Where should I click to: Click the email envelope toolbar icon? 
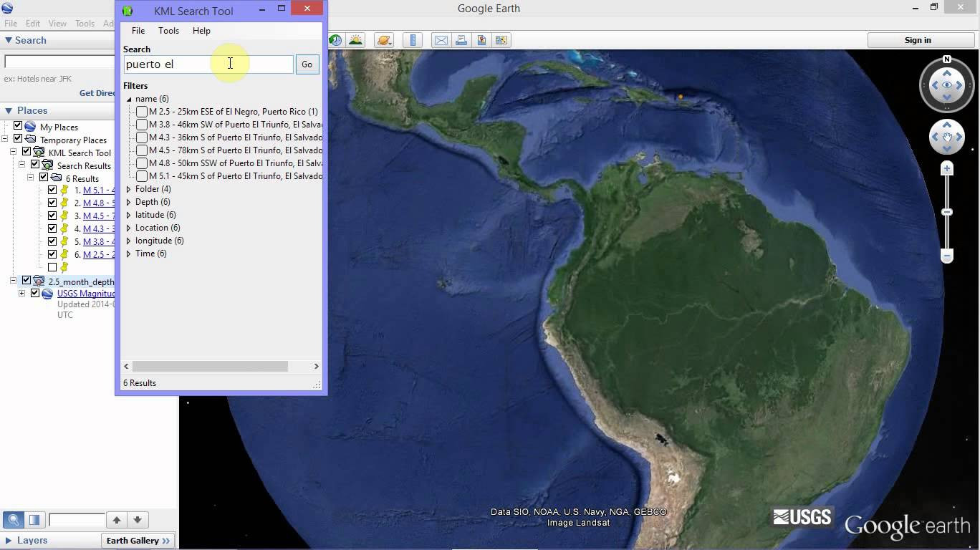point(441,40)
